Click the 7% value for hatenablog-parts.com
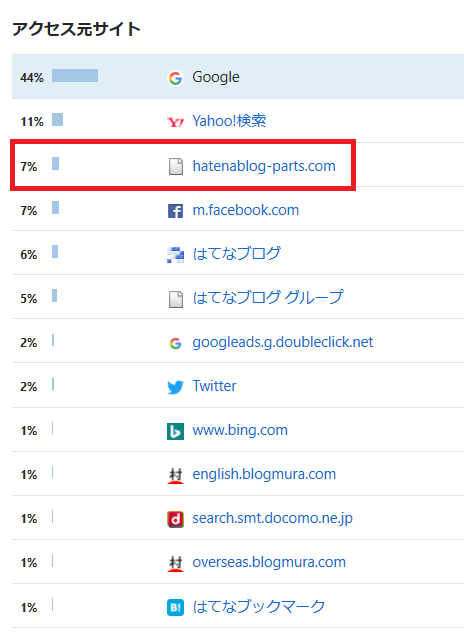 coord(29,166)
